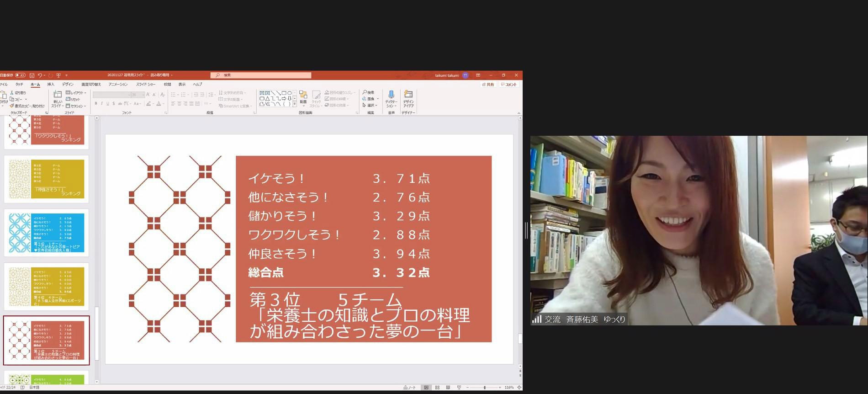Switch to 画面切り替え tab

(91, 84)
